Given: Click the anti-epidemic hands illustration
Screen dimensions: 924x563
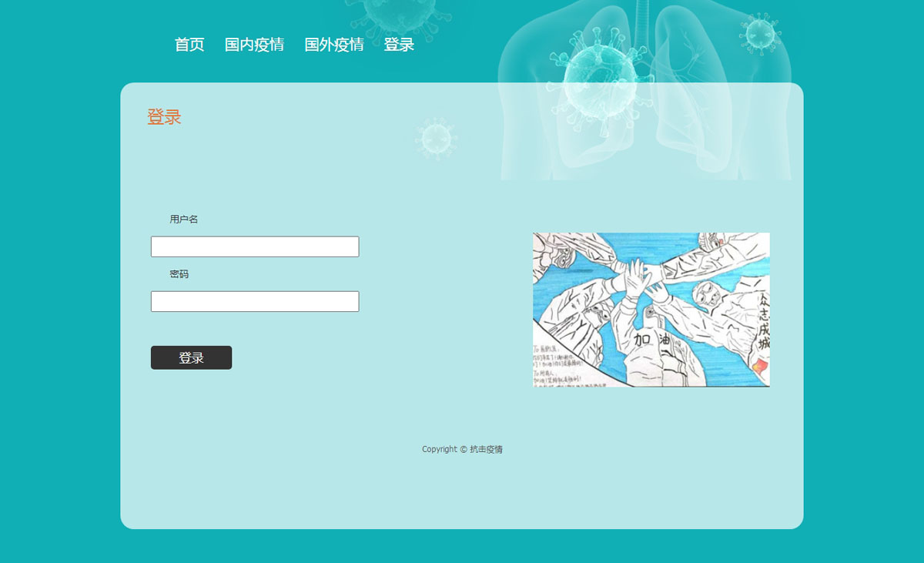Looking at the screenshot, I should click(x=651, y=310).
